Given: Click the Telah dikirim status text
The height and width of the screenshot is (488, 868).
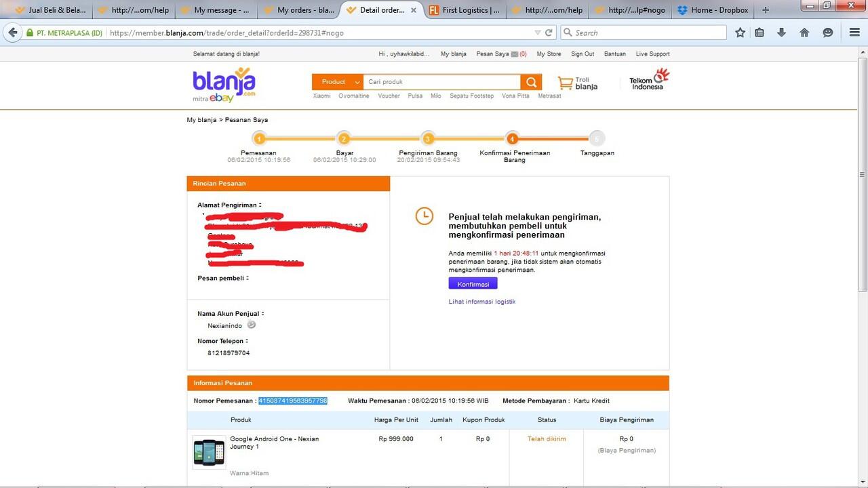Looking at the screenshot, I should point(547,439).
